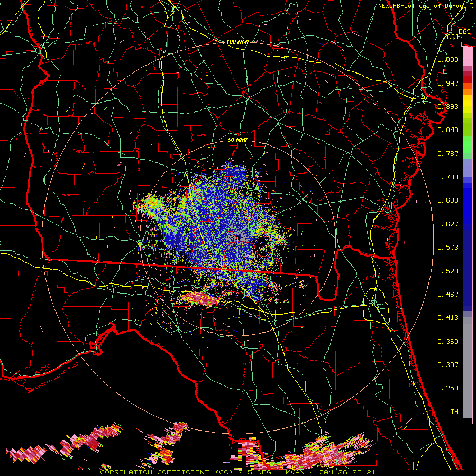Pick the orange swatch on the color scale
This screenshot has width=476, height=476.
[x=467, y=91]
